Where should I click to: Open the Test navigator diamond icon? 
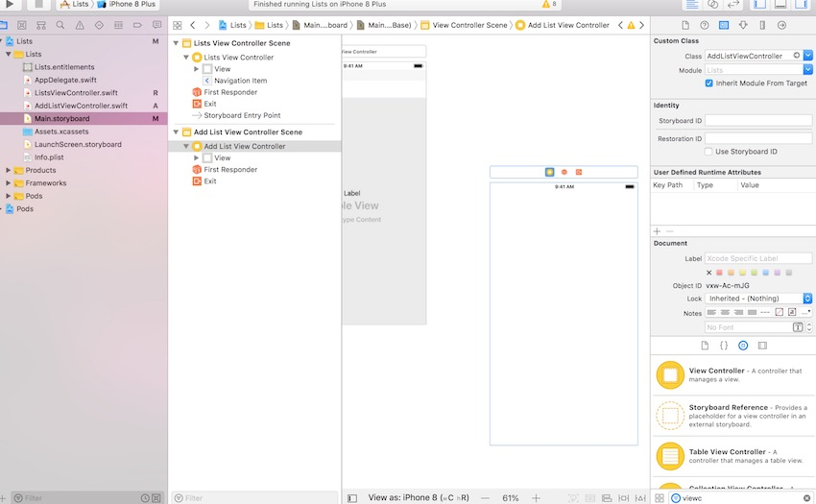99,25
